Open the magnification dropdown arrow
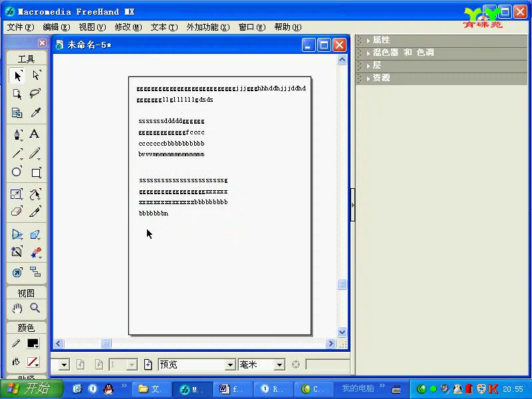Viewport: 532px width, 399px height. click(64, 365)
